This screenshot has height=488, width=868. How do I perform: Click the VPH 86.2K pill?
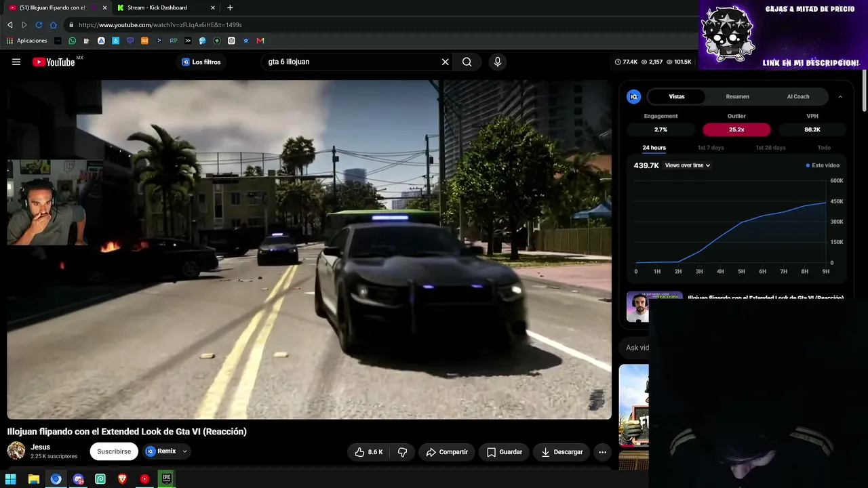tap(812, 129)
